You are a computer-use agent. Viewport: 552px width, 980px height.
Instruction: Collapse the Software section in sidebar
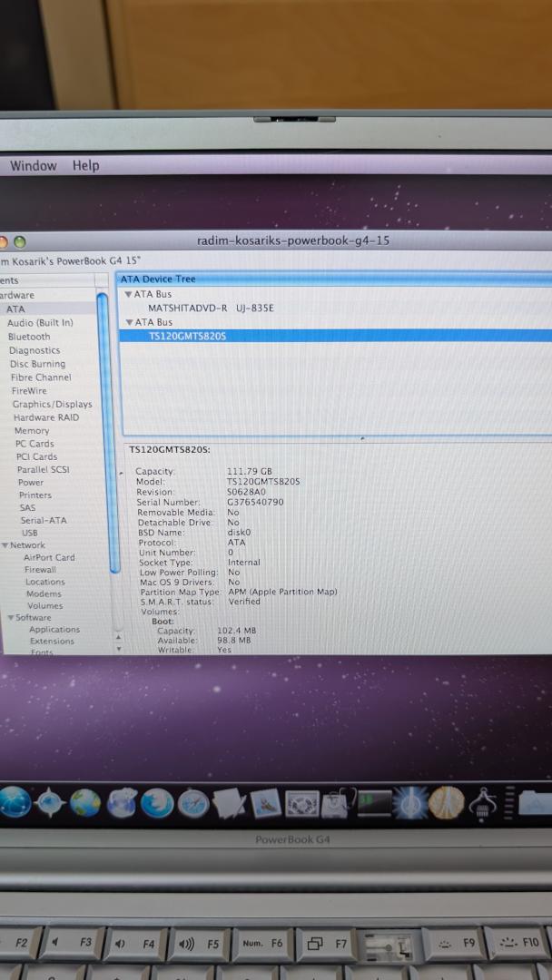(10, 618)
